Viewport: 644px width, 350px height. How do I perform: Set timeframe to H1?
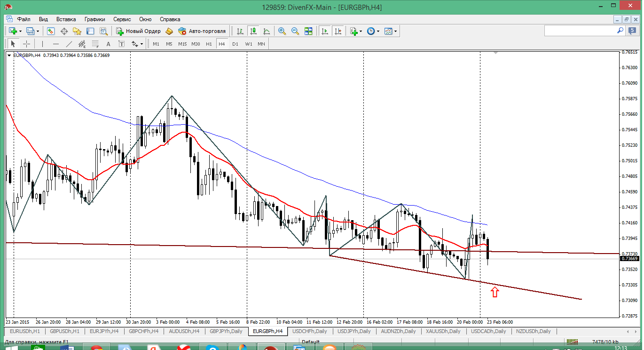click(x=209, y=44)
